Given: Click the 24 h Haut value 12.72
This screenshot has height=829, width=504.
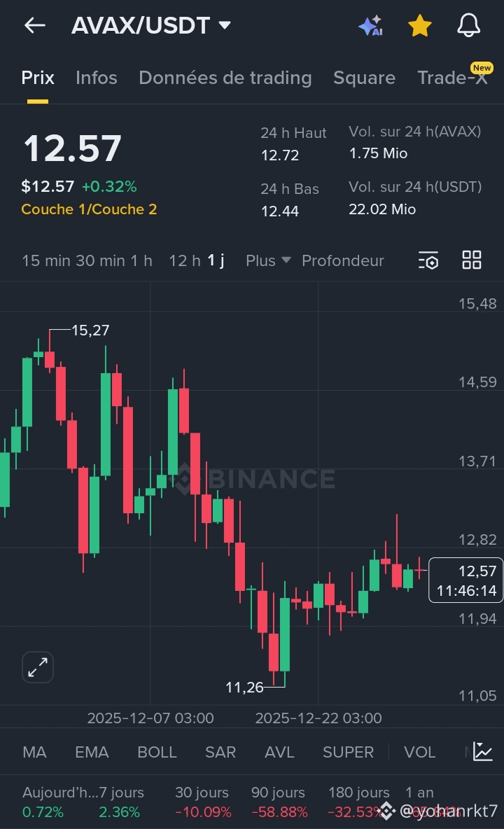Looking at the screenshot, I should pyautogui.click(x=280, y=155).
